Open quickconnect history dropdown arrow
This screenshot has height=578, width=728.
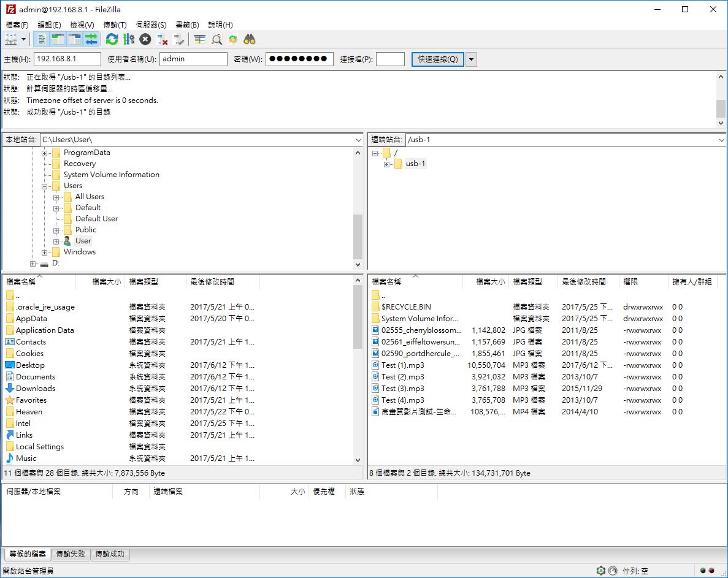pos(471,59)
